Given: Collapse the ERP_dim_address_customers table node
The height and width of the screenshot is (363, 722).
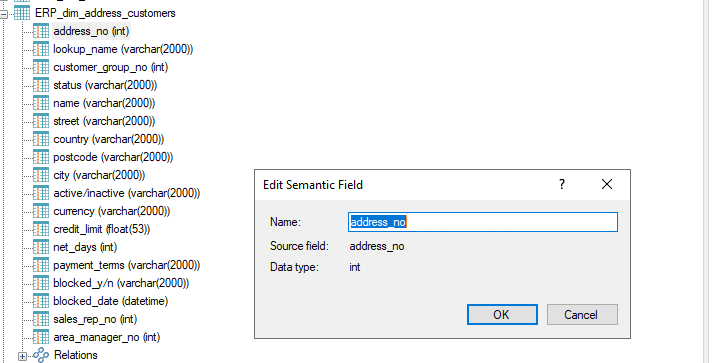Looking at the screenshot, I should (x=4, y=14).
